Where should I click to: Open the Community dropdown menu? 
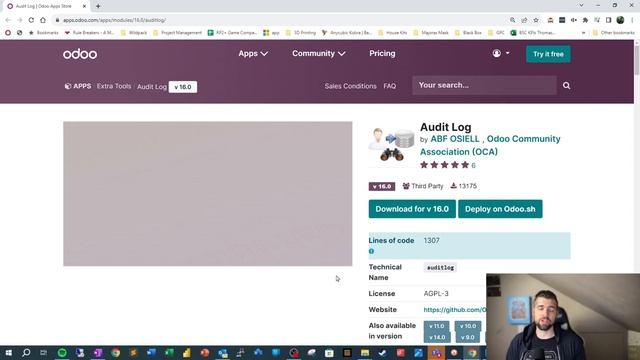[x=319, y=53]
